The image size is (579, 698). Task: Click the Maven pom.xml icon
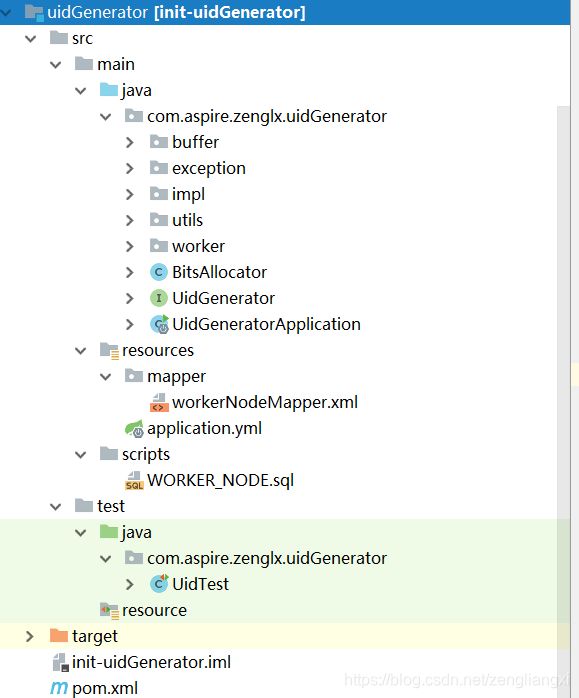point(59,688)
